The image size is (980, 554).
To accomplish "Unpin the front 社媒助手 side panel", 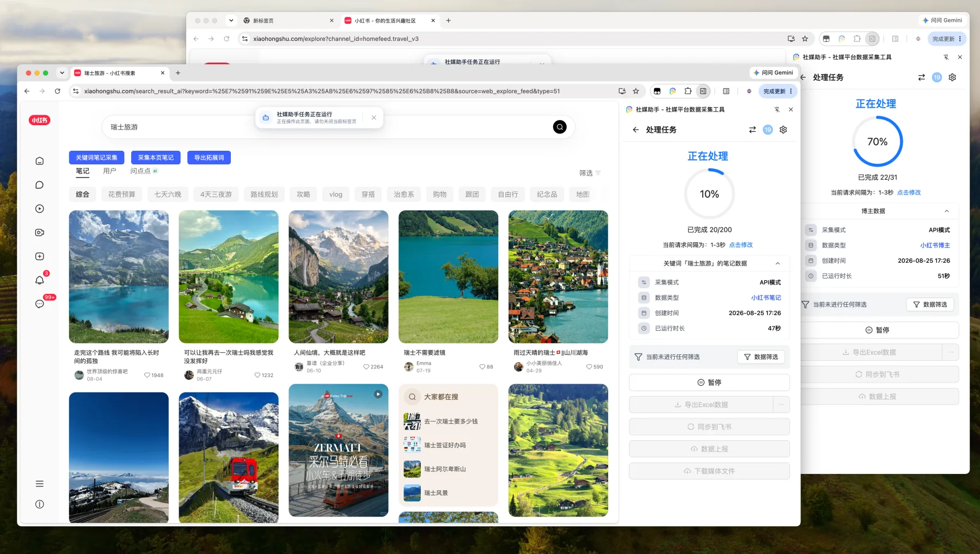I will coord(777,110).
